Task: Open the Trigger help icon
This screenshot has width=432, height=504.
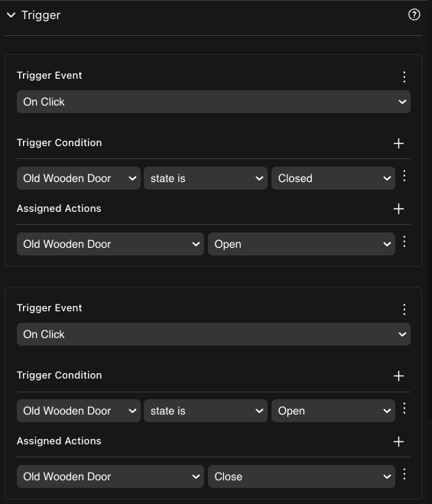Action: pos(414,15)
